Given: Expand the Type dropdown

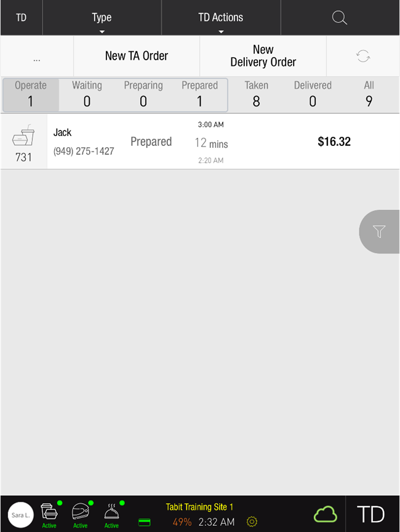Looking at the screenshot, I should [102, 18].
